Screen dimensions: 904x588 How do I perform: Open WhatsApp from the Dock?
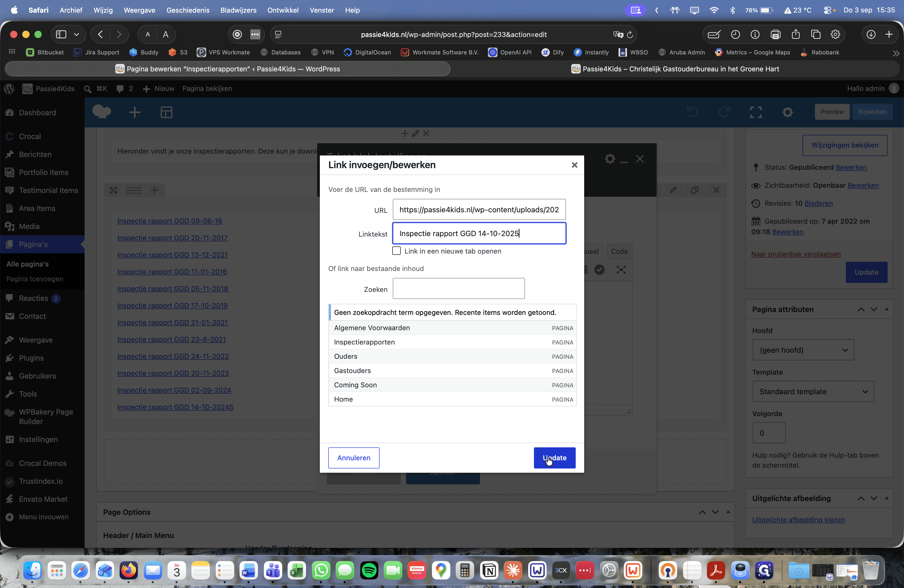click(321, 570)
